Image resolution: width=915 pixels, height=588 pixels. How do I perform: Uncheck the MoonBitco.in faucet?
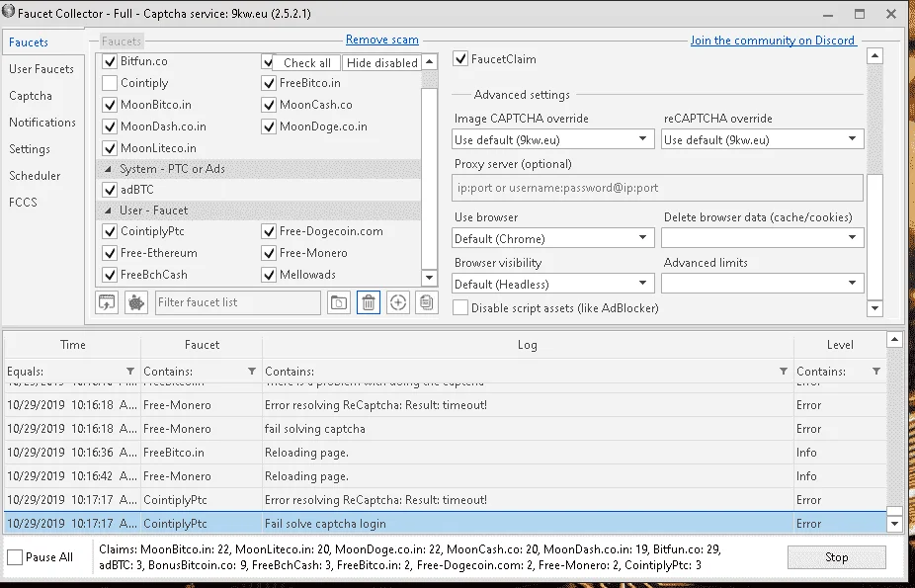click(x=110, y=105)
